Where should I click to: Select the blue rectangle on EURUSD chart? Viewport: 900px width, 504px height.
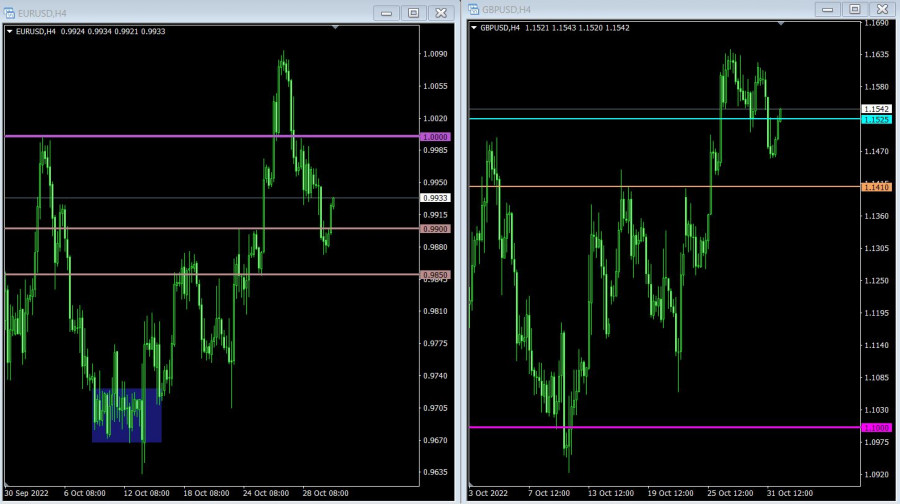tap(126, 415)
